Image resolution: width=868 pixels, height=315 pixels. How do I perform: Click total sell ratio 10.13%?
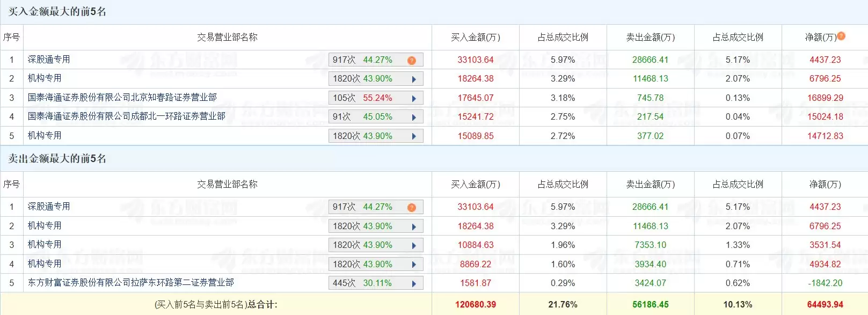click(738, 304)
